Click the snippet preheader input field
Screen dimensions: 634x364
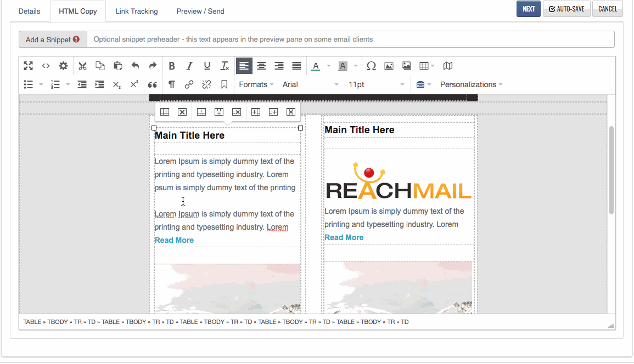point(350,39)
